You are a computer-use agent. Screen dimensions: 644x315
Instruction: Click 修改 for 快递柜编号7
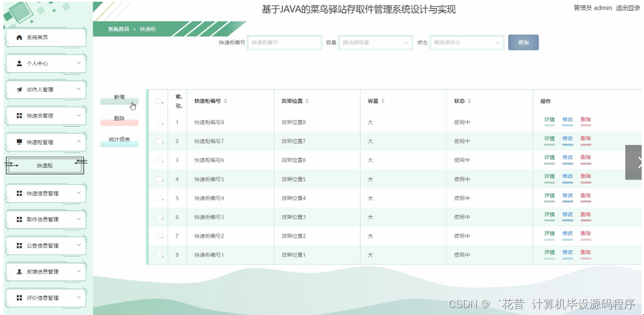[567, 139]
